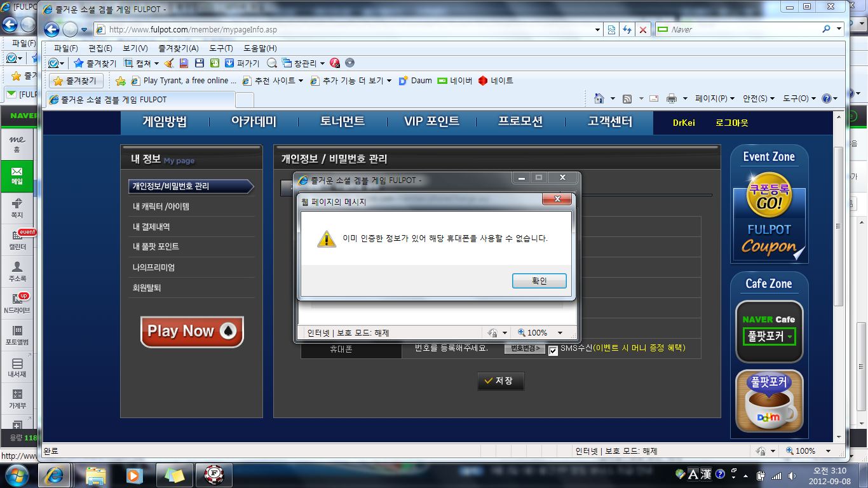Viewport: 868px width, 488px height.
Task: Toggle the SMS수신 checkbox
Action: pos(553,350)
